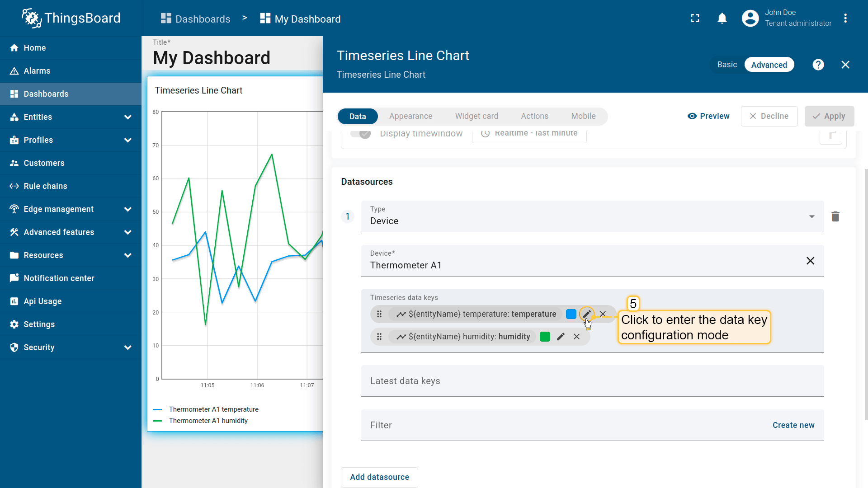The height and width of the screenshot is (488, 868).
Task: Switch to the Appearance tab
Action: coord(410,116)
